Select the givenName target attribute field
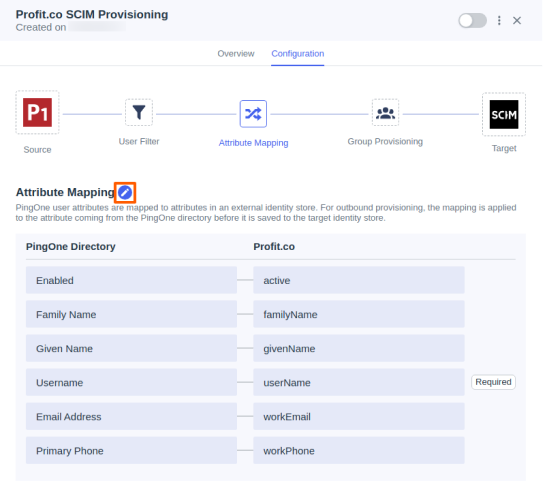 point(359,348)
